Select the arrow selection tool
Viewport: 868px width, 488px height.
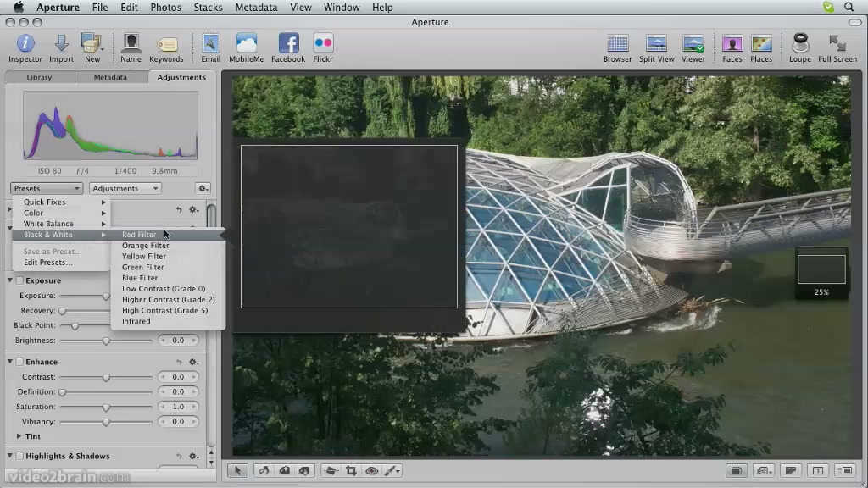point(237,471)
